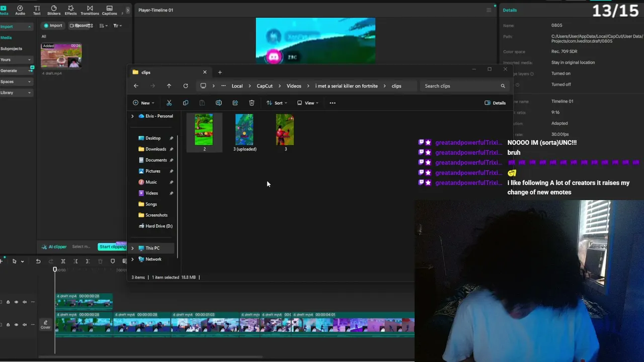Mute the main video track

coord(24,324)
